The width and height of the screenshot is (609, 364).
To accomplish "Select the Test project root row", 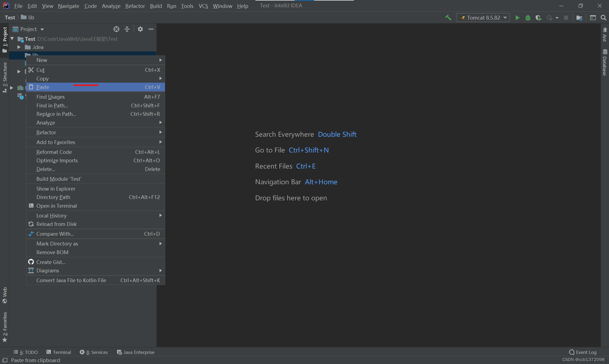I will pyautogui.click(x=83, y=39).
